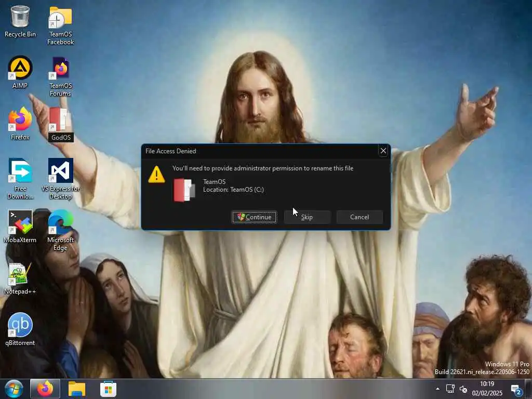The height and width of the screenshot is (399, 532).
Task: Launch the Firefox desktop shortcut
Action: (20, 124)
